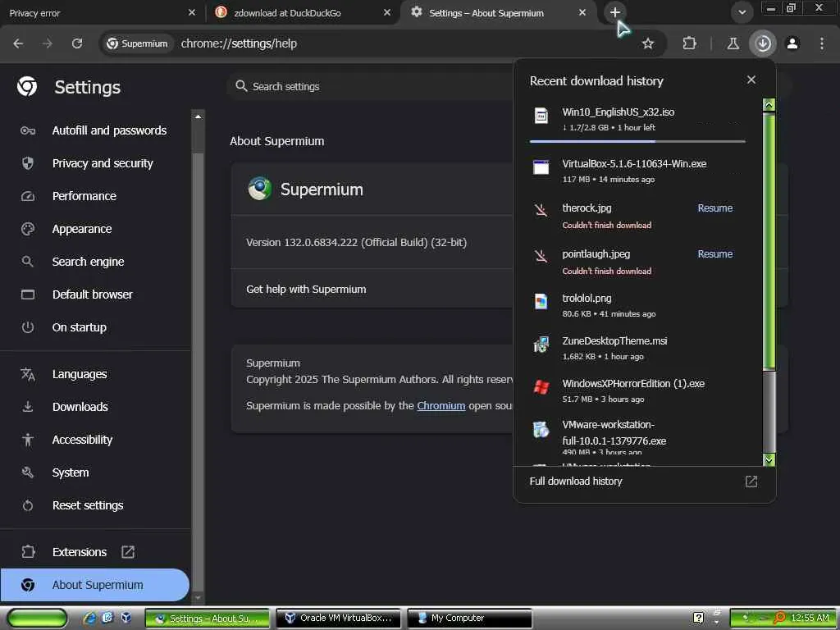Follow the Chromium open source link
Viewport: 840px width, 630px height.
(441, 405)
